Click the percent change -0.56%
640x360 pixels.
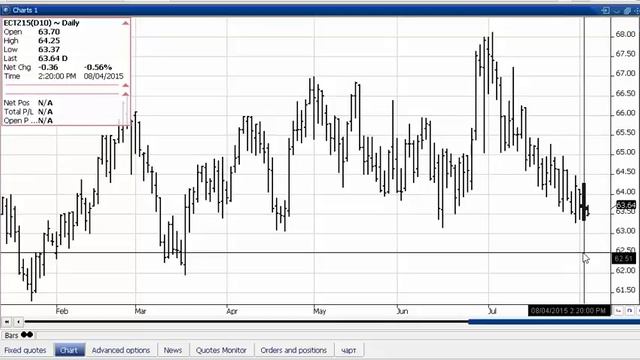[98, 67]
